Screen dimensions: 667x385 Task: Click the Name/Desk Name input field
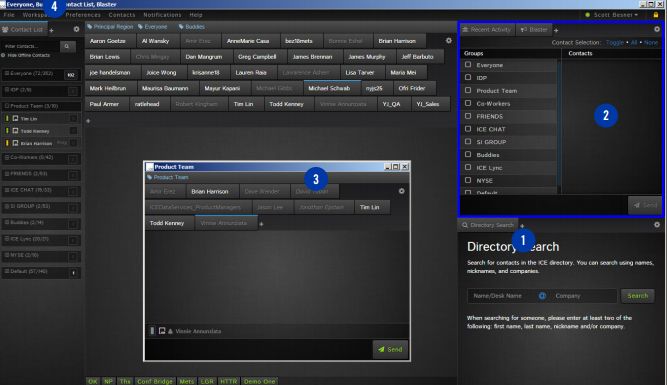[503, 296]
